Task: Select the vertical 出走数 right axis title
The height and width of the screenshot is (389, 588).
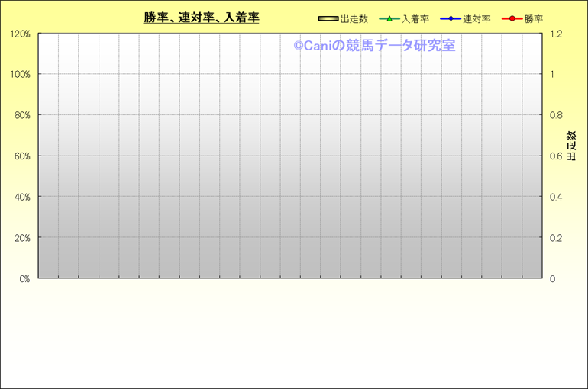Action: 570,146
